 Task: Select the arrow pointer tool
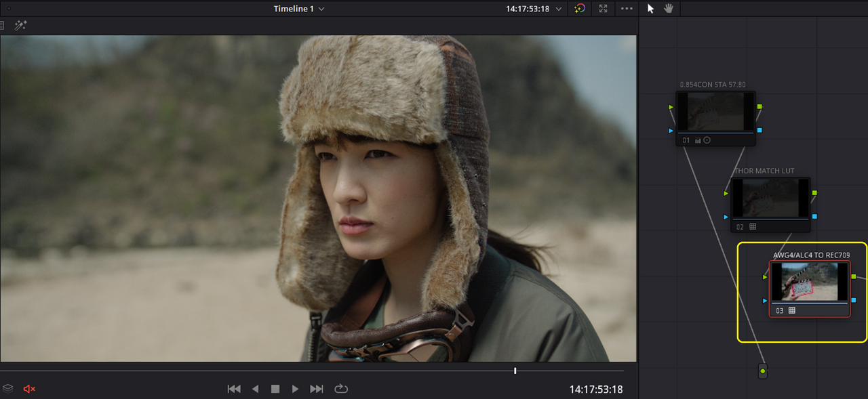(651, 9)
